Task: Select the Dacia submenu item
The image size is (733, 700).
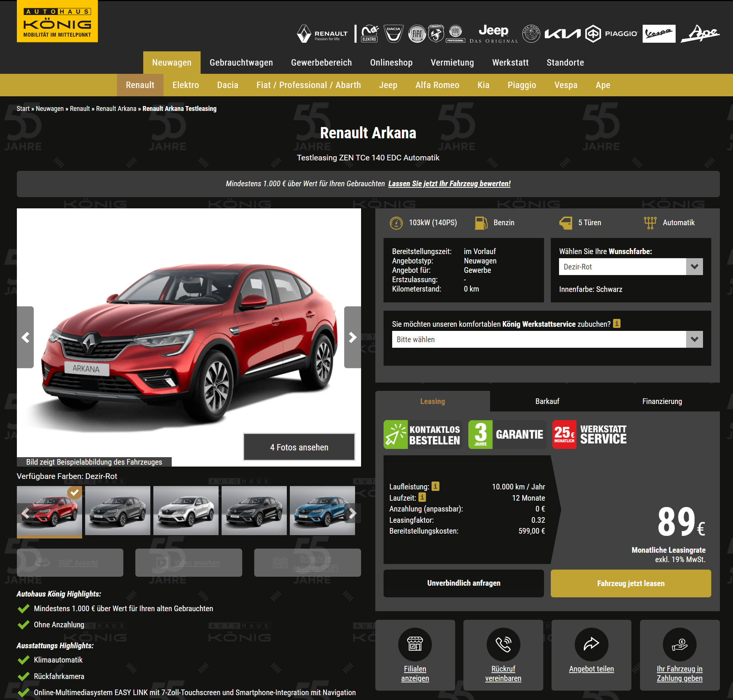Action: (x=228, y=85)
